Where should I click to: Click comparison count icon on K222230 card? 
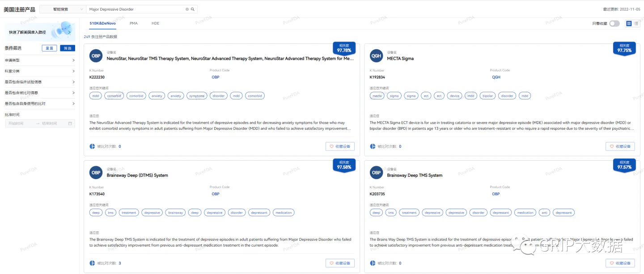click(x=92, y=146)
